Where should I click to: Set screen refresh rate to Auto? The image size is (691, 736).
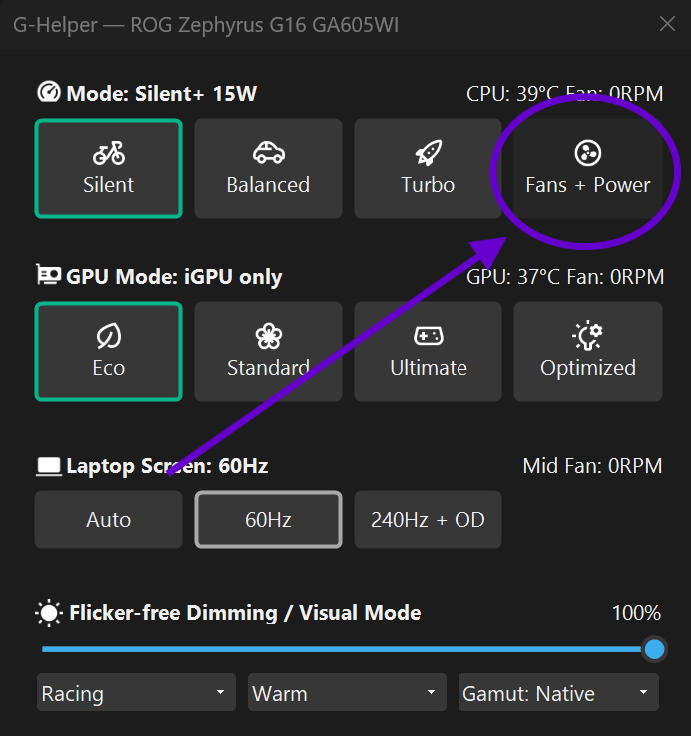(x=108, y=520)
